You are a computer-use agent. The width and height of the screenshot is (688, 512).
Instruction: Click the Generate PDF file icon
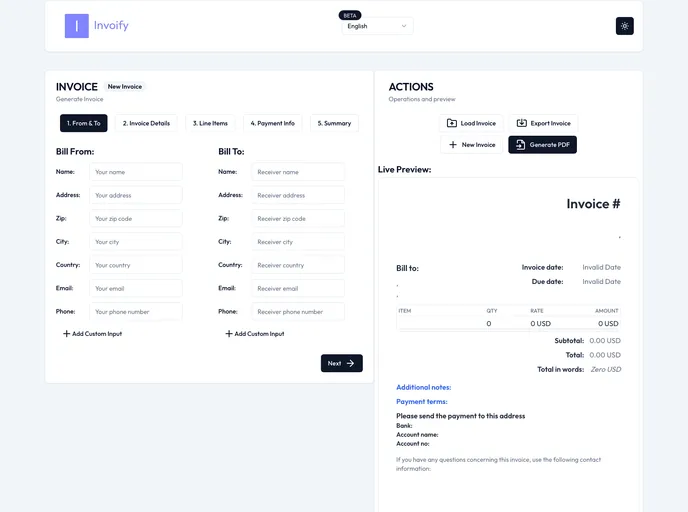(x=520, y=145)
